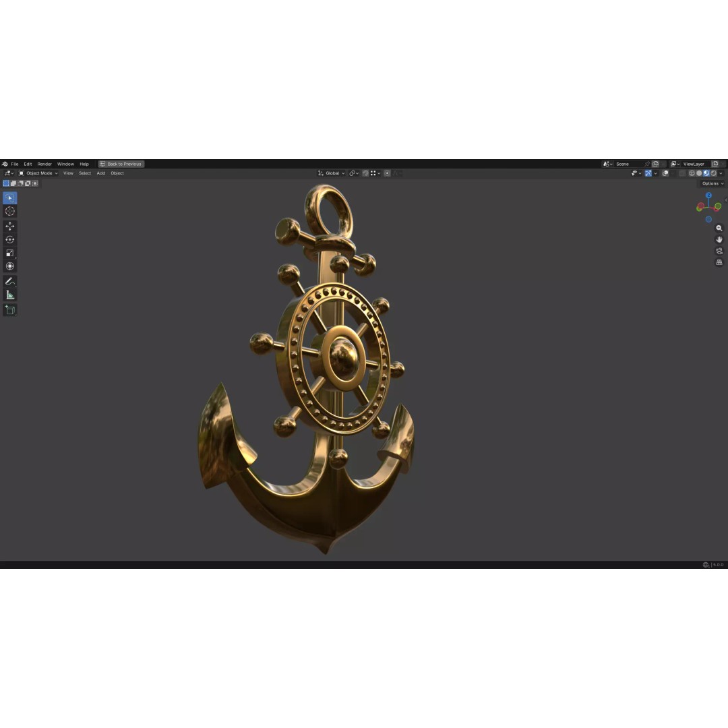Open the Render menu
This screenshot has width=728, height=728.
coord(44,164)
